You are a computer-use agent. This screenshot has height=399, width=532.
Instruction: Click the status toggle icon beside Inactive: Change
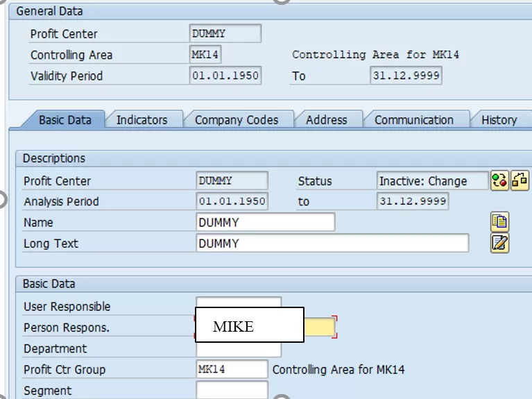click(499, 181)
